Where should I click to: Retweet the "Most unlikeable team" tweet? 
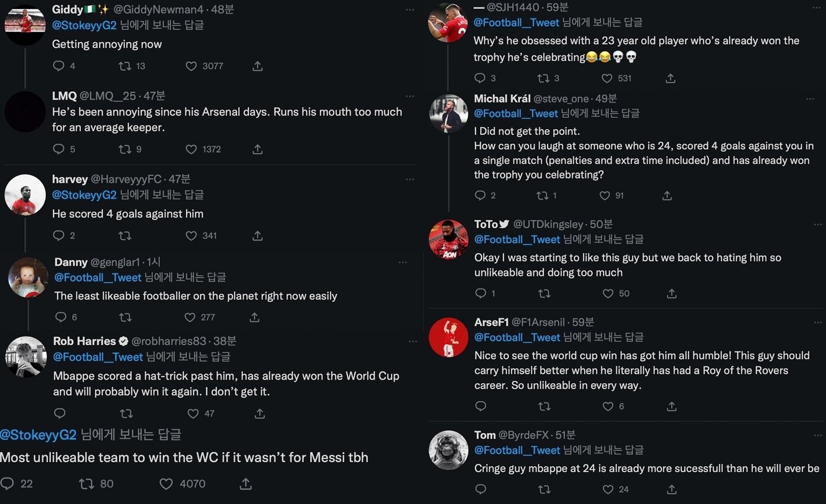pyautogui.click(x=86, y=484)
